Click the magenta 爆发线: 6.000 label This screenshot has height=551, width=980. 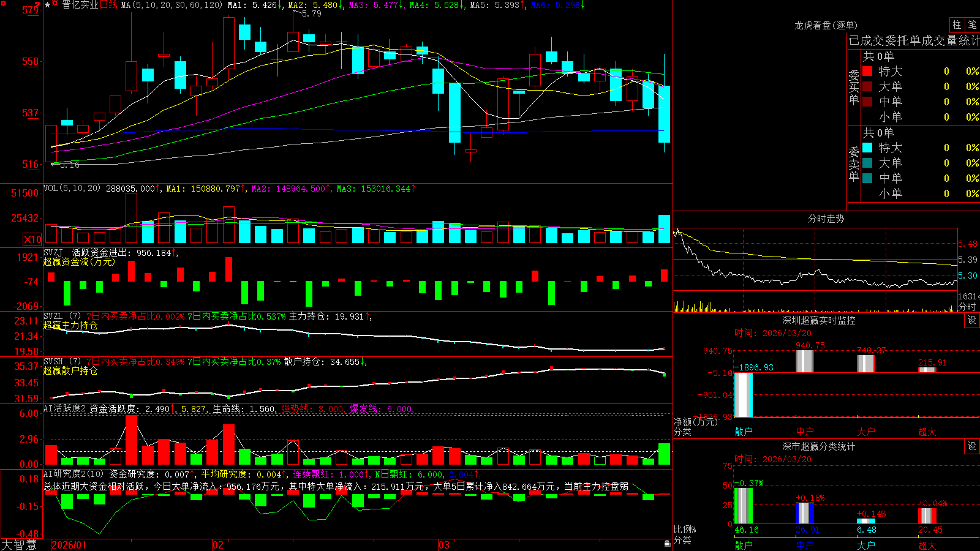pyautogui.click(x=382, y=408)
